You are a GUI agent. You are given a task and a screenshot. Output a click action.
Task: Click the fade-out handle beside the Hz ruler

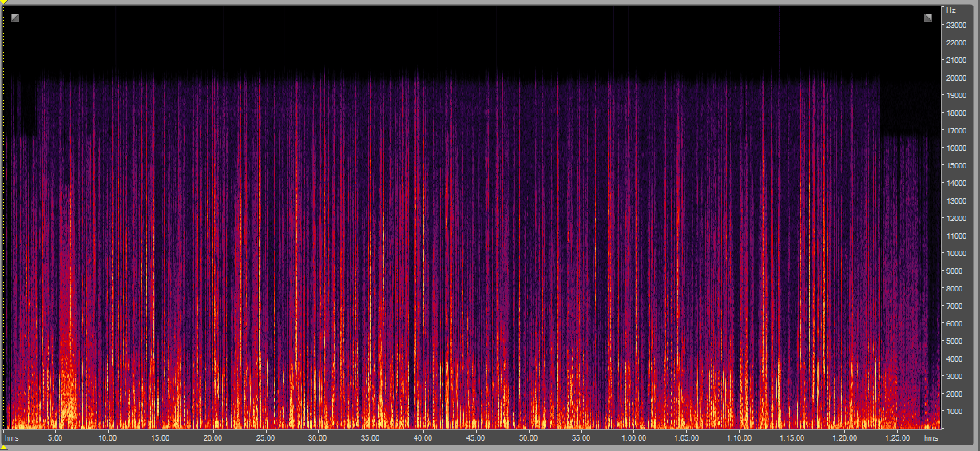(x=928, y=18)
